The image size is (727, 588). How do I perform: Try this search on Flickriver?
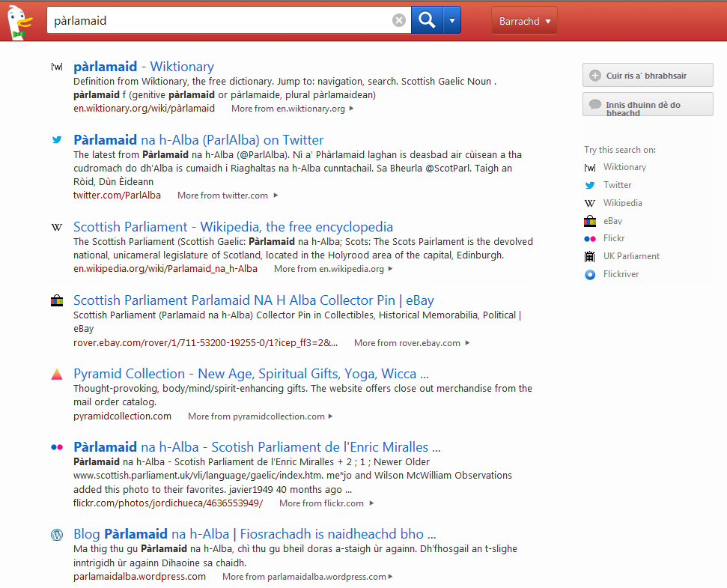pos(621,274)
